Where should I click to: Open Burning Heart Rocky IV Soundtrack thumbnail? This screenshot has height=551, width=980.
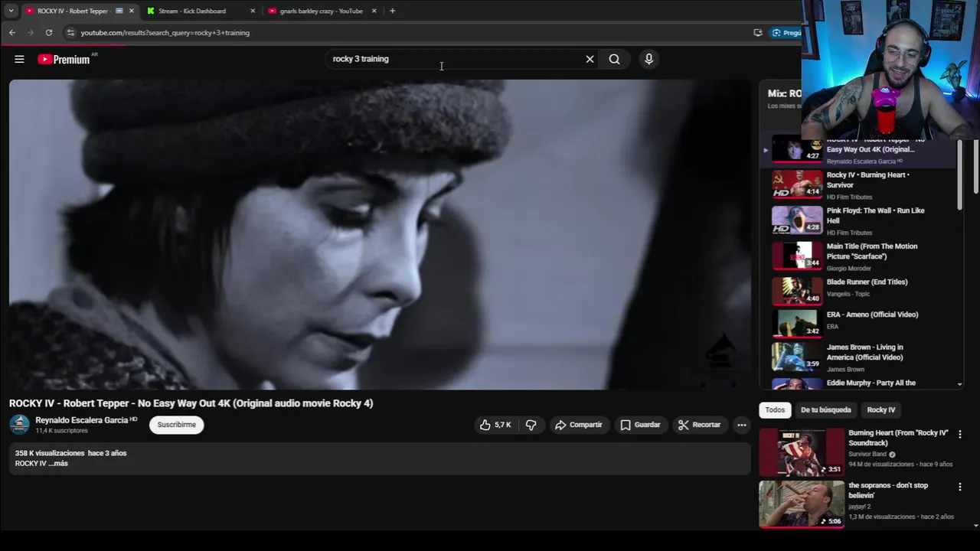[802, 452]
